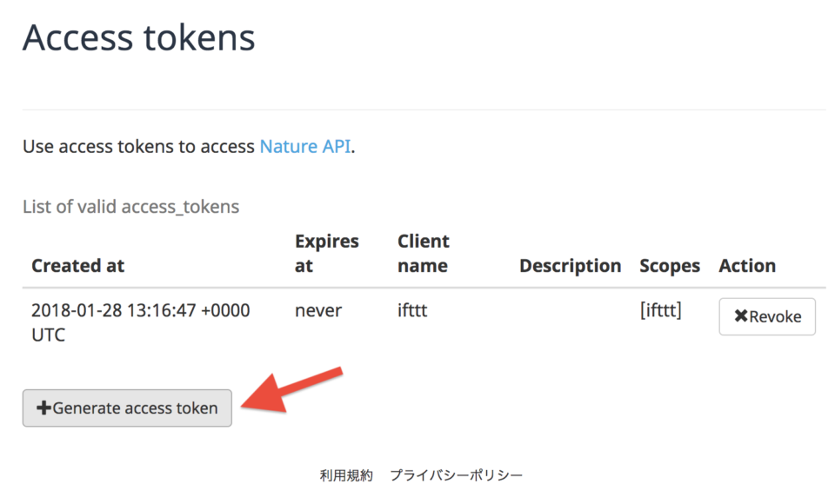The image size is (835, 504).
Task: Select the 2018-01-28 created timestamp cell
Action: (141, 322)
